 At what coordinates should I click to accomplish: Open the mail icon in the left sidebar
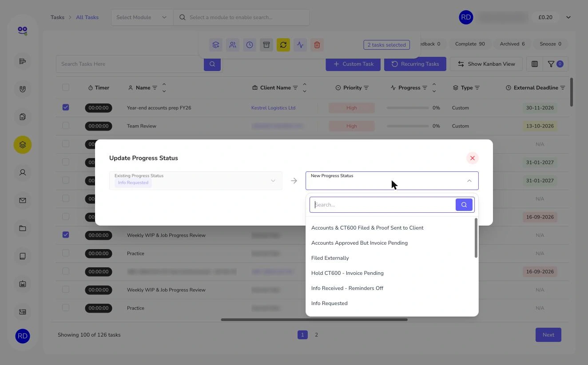[23, 201]
